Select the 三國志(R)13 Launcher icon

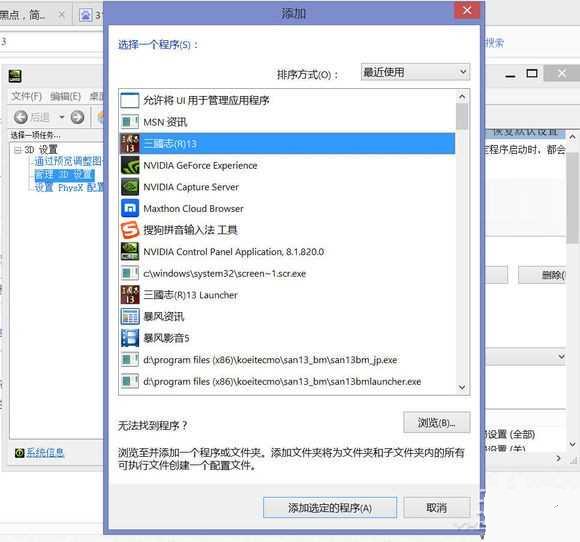(130, 295)
